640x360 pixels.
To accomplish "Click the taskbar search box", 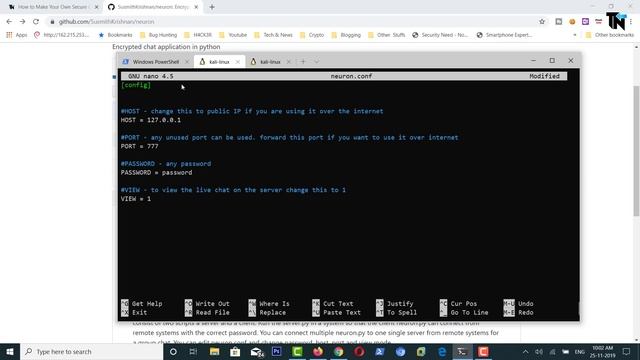I will (91, 351).
